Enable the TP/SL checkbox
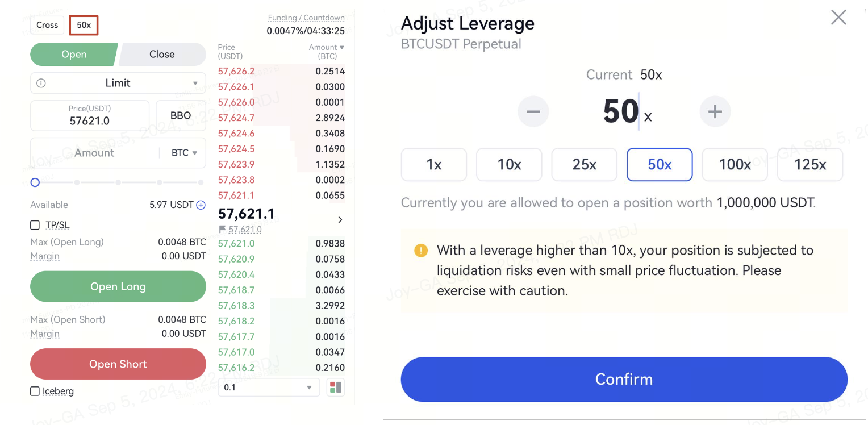868x425 pixels. tap(35, 225)
